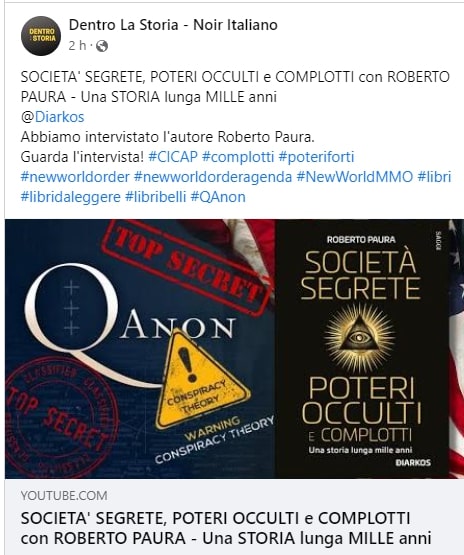Open the #libridaleggere hashtag
The height and width of the screenshot is (555, 464).
tap(71, 197)
